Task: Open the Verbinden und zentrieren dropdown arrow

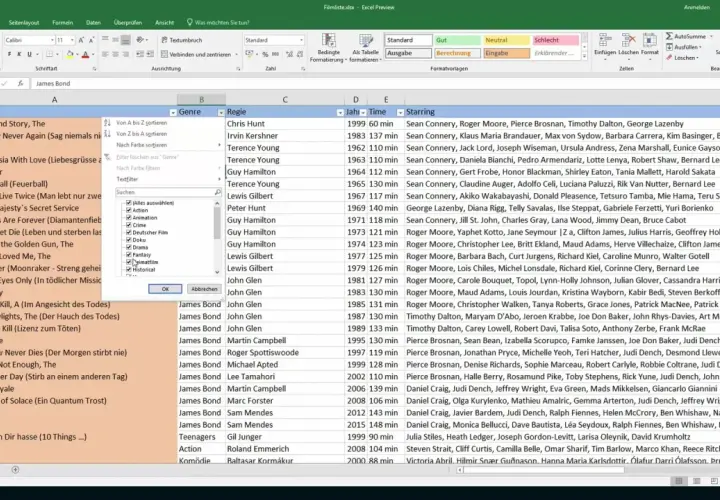Action: coord(236,54)
